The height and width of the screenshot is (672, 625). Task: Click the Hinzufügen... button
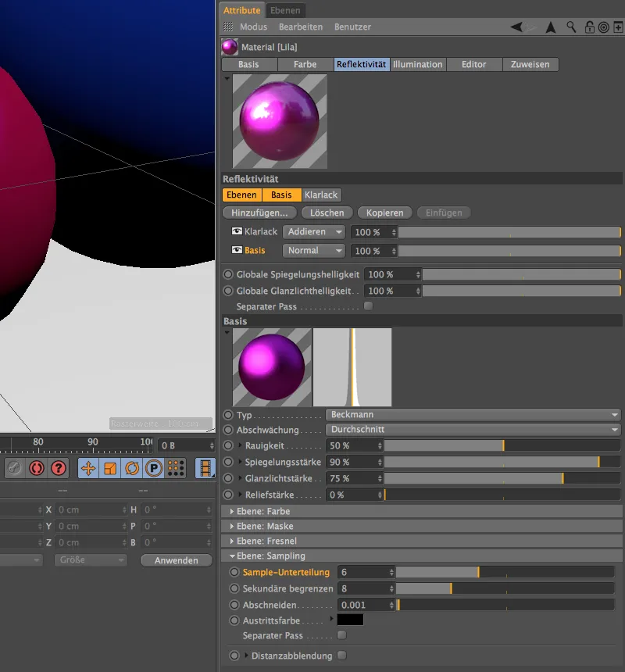259,213
